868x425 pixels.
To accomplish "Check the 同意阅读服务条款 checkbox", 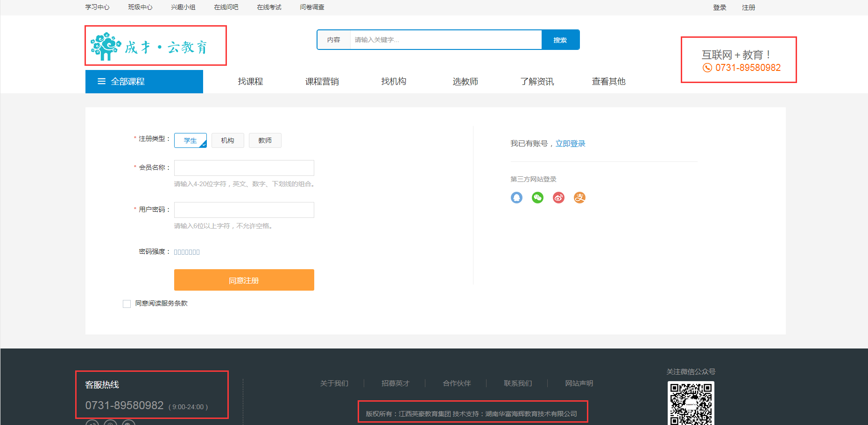I will point(127,304).
